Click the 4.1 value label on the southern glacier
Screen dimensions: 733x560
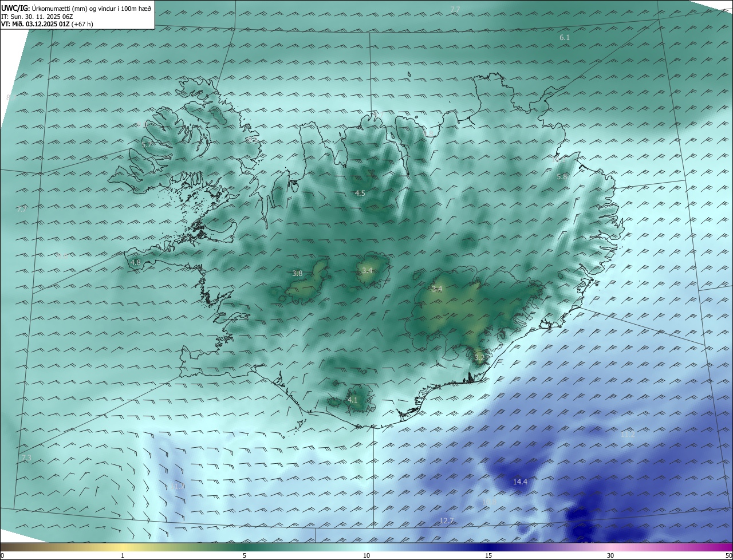(x=353, y=400)
